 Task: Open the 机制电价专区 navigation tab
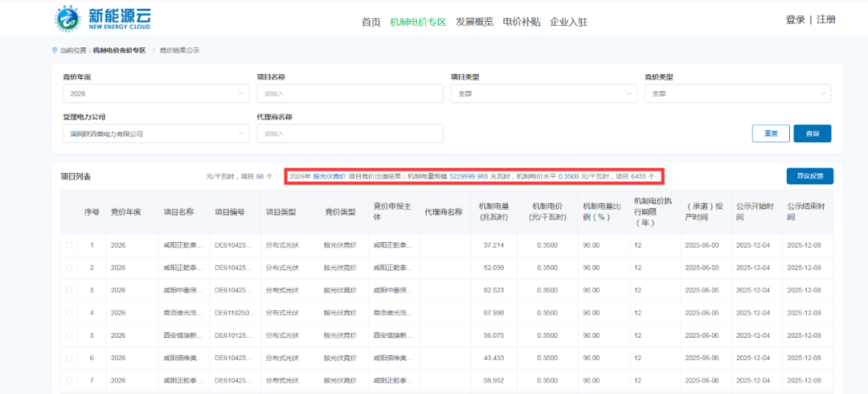pyautogui.click(x=417, y=22)
